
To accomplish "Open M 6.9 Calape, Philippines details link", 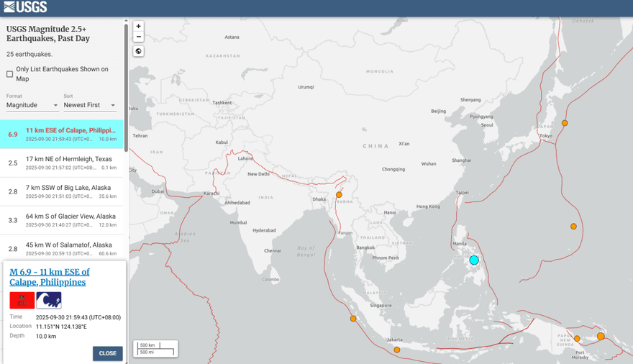I will [49, 277].
